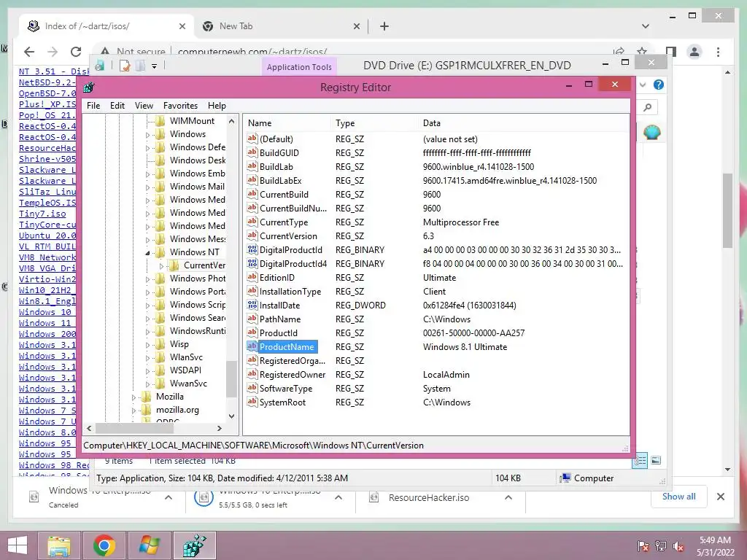Image resolution: width=747 pixels, height=560 pixels.
Task: Click the muted volume tray icon
Action: coord(678,546)
